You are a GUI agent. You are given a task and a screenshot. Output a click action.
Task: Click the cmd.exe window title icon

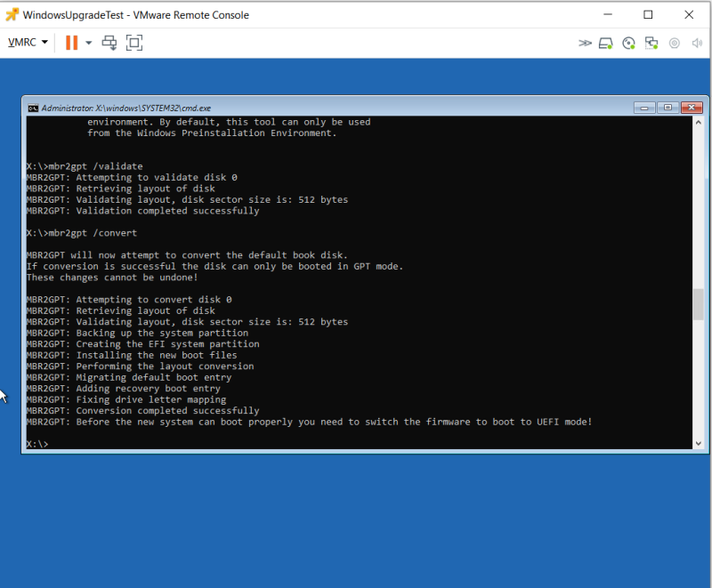(33, 108)
